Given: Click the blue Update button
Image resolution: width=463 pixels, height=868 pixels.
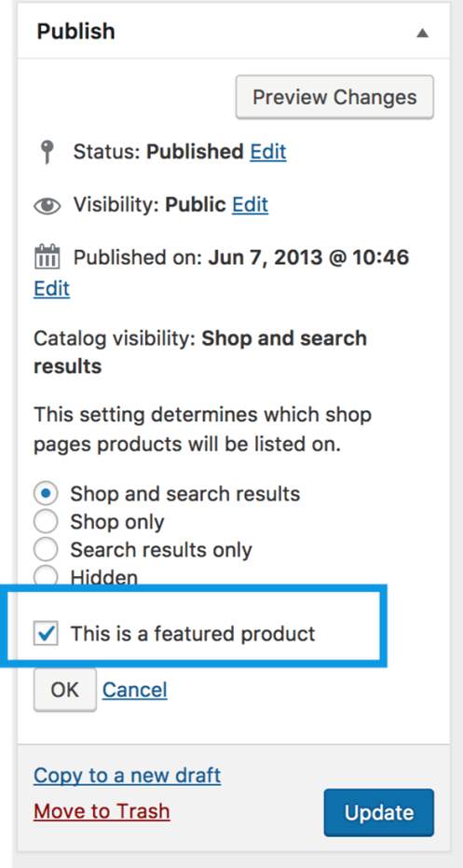Looking at the screenshot, I should click(x=379, y=813).
